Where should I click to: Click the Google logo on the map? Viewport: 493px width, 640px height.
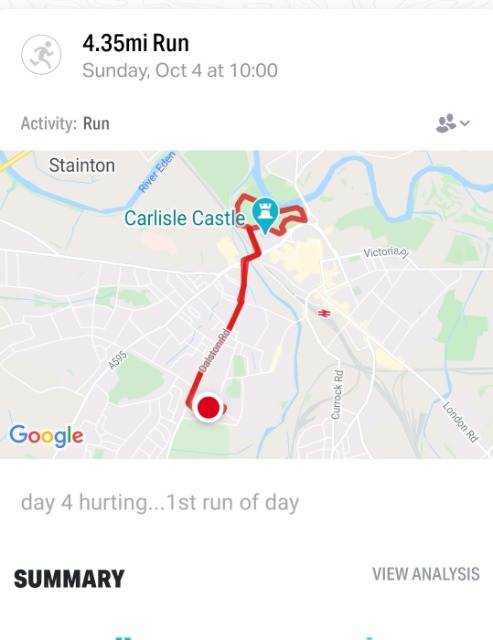point(46,436)
